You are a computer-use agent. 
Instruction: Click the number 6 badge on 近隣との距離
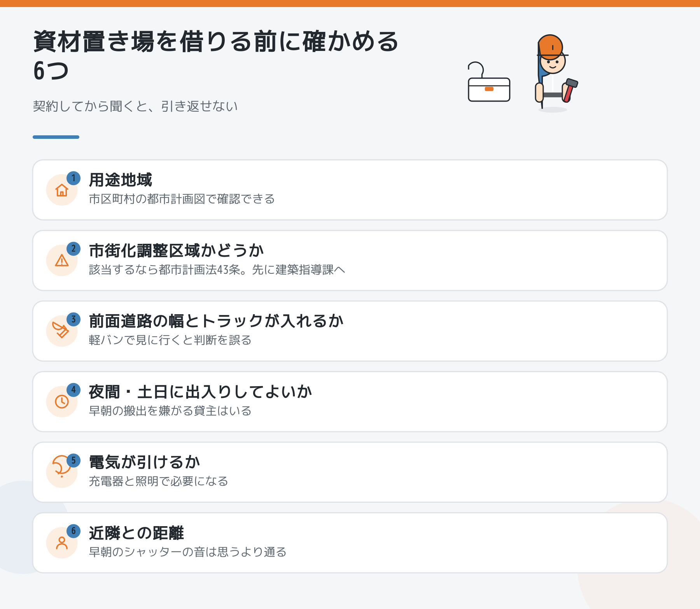pos(73,531)
